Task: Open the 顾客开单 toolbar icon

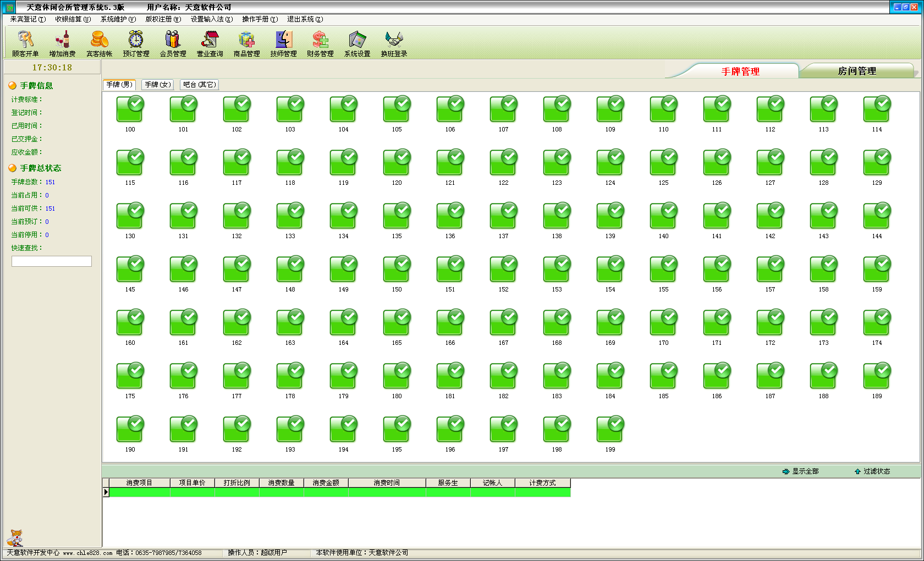Action: [x=25, y=43]
